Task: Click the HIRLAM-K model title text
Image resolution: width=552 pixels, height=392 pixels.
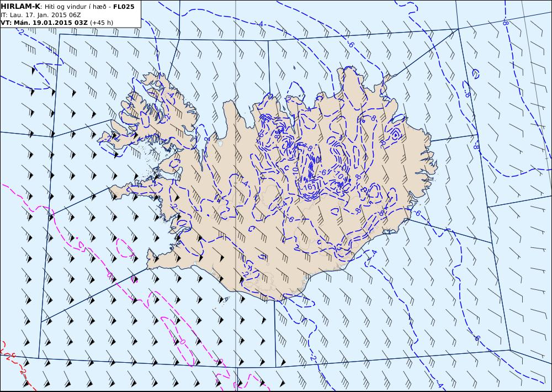Action: click(20, 7)
